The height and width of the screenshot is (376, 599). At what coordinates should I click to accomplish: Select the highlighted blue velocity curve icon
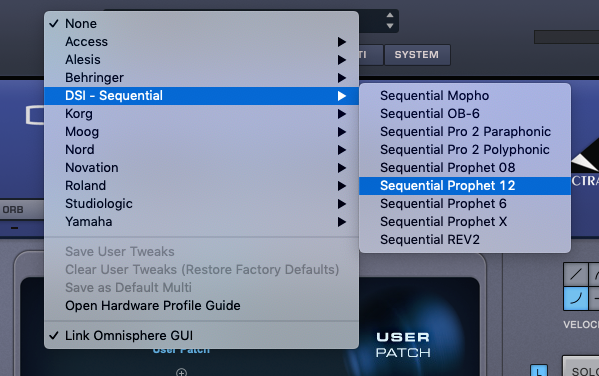[576, 298]
